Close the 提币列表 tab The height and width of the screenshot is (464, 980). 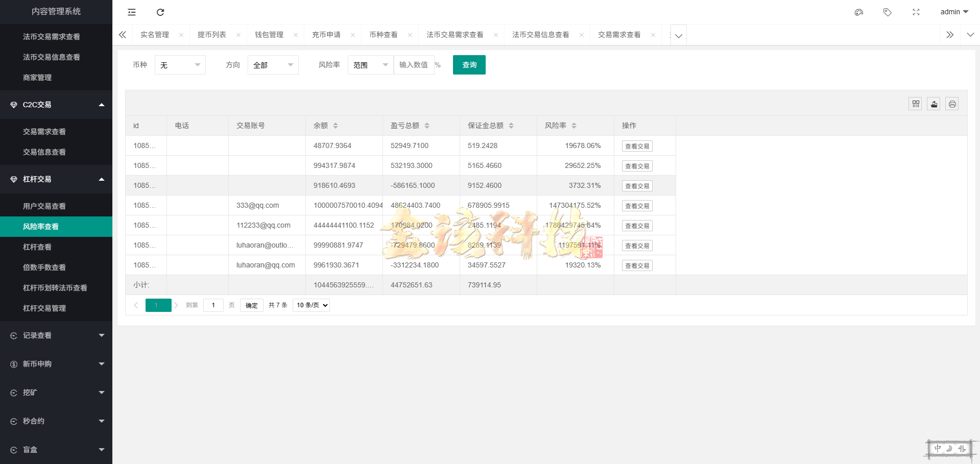point(238,35)
